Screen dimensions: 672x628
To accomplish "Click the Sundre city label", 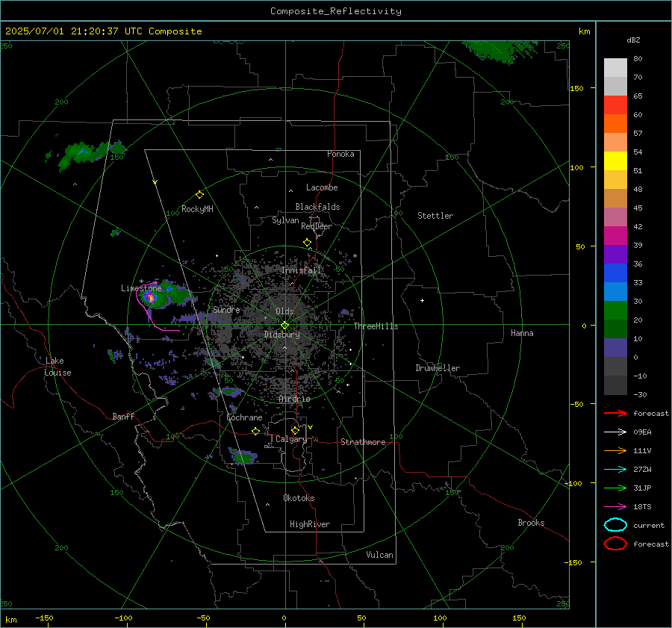I will [x=226, y=309].
